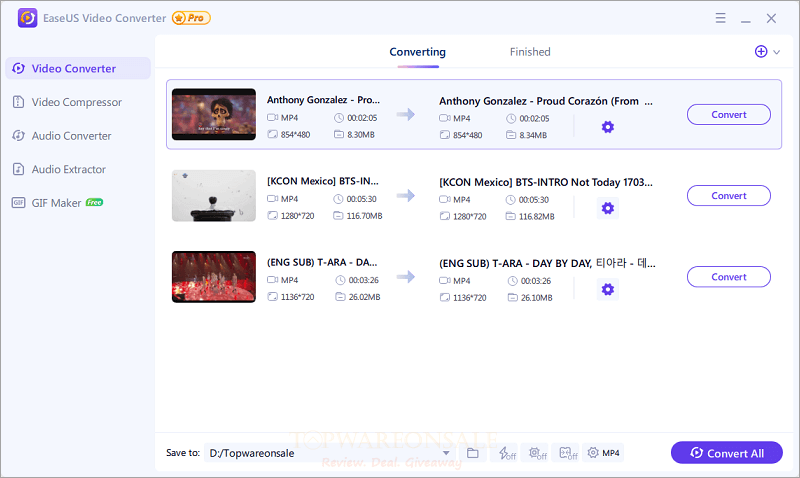The image size is (800, 478).
Task: Select Video Converter in sidebar
Action: click(78, 68)
